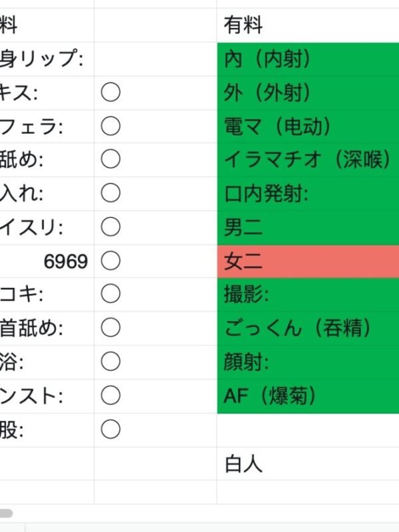399x532 pixels.
Task: Select the circle in the イスリ row
Action: (110, 227)
